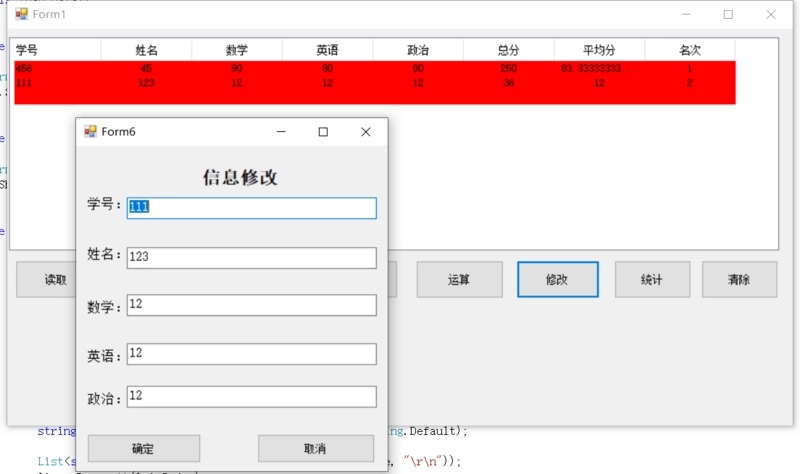Click the Form1 window icon
The height and width of the screenshot is (474, 800).
(x=21, y=14)
